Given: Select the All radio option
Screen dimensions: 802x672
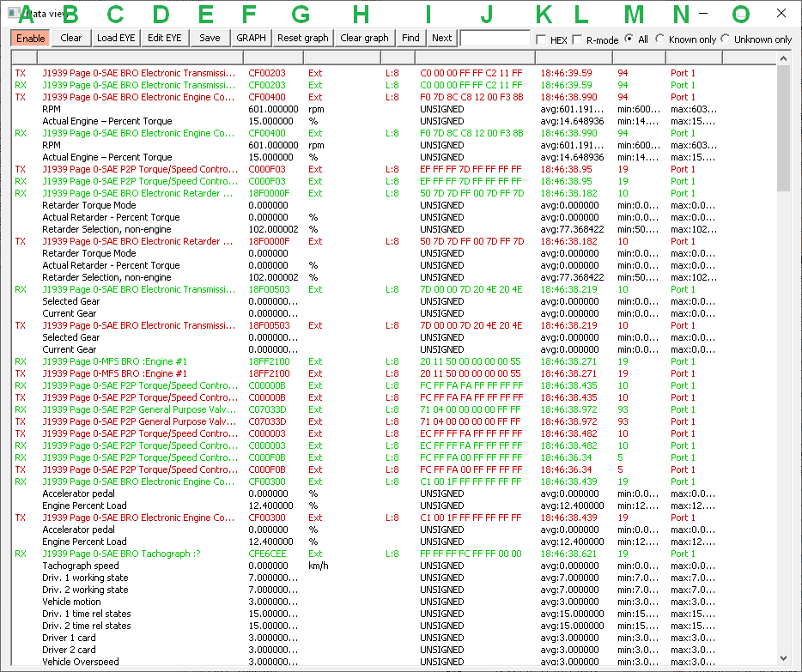Looking at the screenshot, I should (x=636, y=39).
